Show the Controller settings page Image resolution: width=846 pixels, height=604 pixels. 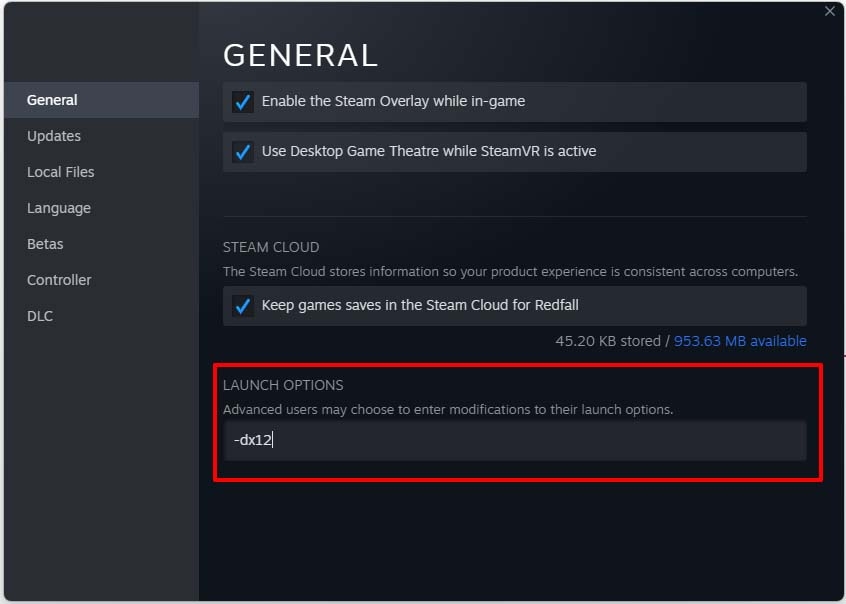[59, 280]
